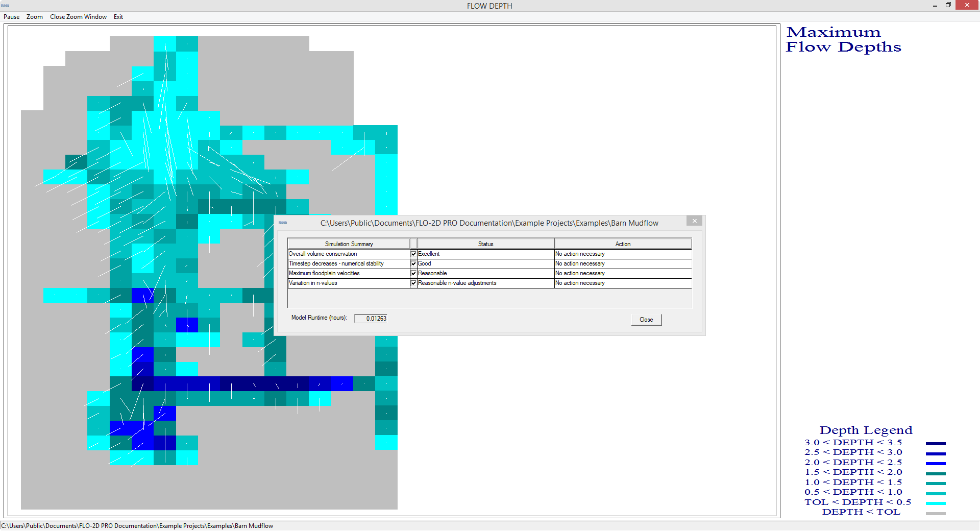Select the dark blue 3.0 < DEPTH < 3.5 swatch

pos(936,443)
